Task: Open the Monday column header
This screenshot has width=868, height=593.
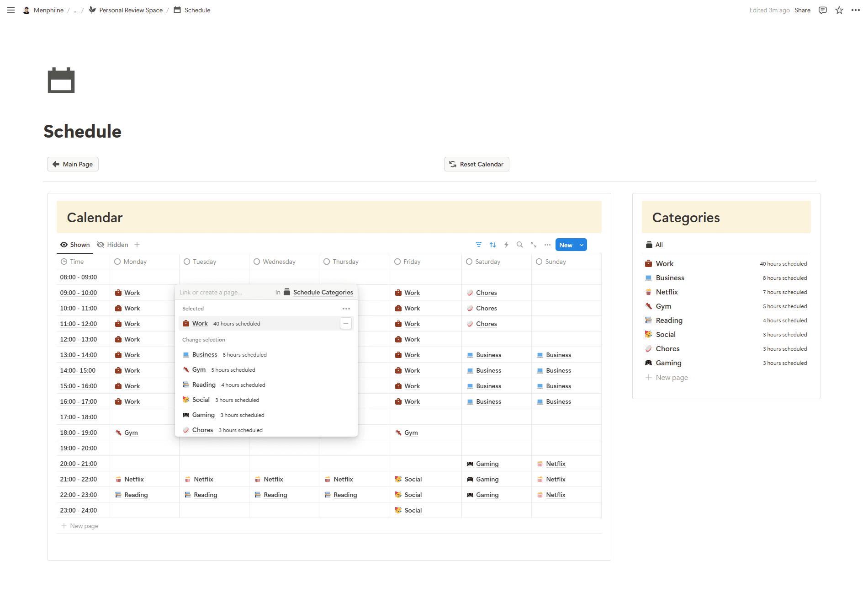Action: coord(144,262)
